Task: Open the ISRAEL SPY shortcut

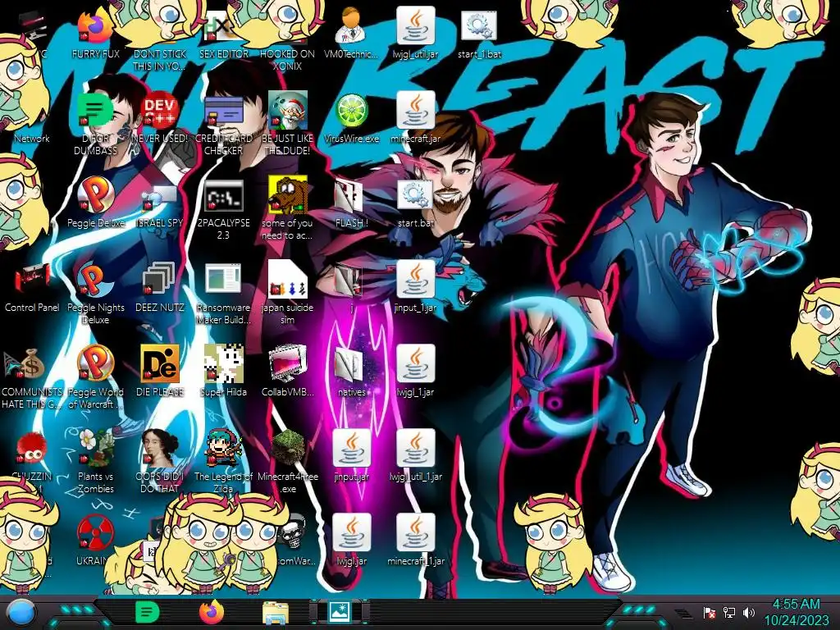Action: pos(160,197)
